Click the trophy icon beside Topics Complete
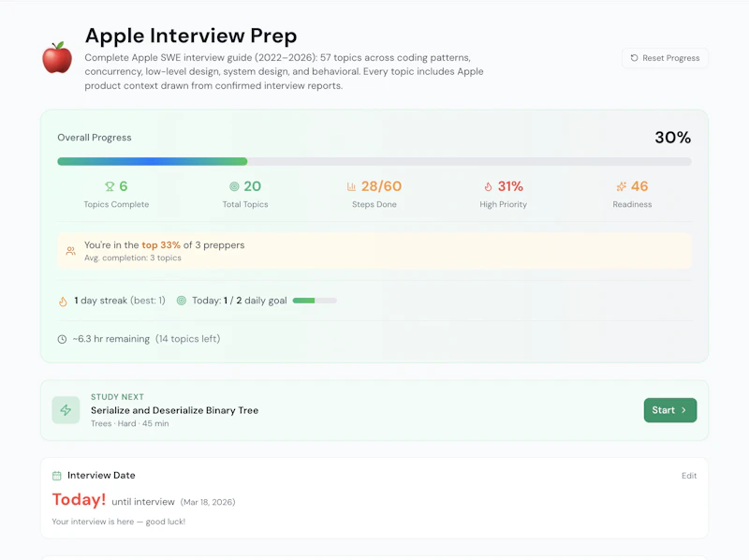 click(x=110, y=186)
